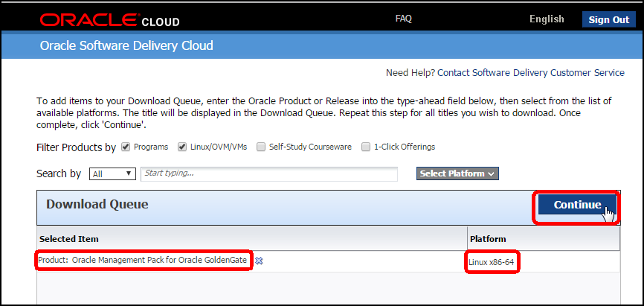644x306 pixels.
Task: Change language from English
Action: pos(547,19)
